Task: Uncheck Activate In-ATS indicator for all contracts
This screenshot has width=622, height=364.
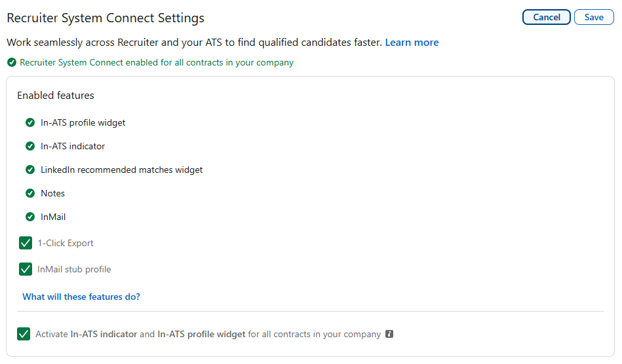Action: [24, 334]
